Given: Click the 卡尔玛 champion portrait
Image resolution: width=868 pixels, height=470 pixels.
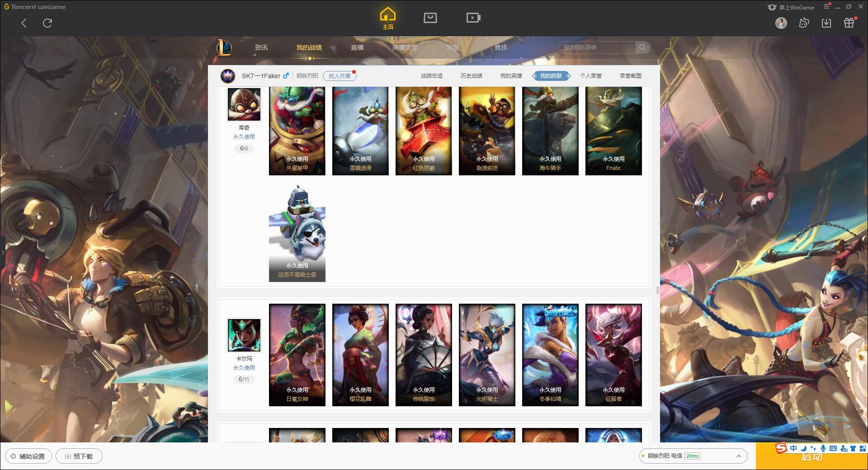Looking at the screenshot, I should 244,335.
